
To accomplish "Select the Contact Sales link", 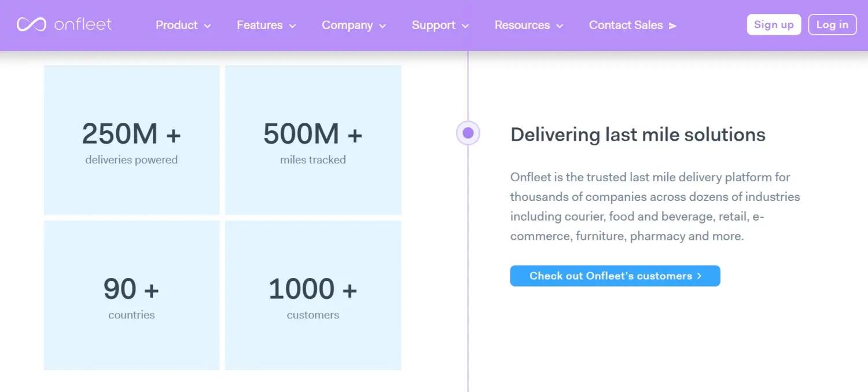I will point(632,25).
